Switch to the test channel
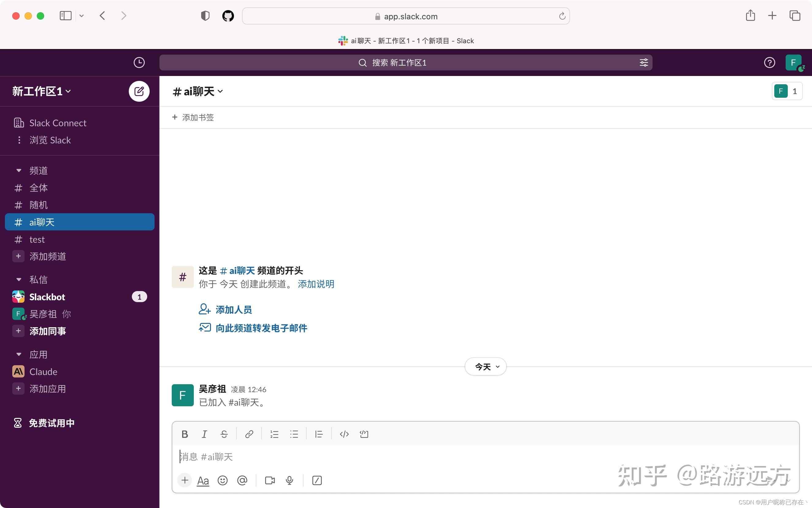Image resolution: width=812 pixels, height=508 pixels. (37, 239)
